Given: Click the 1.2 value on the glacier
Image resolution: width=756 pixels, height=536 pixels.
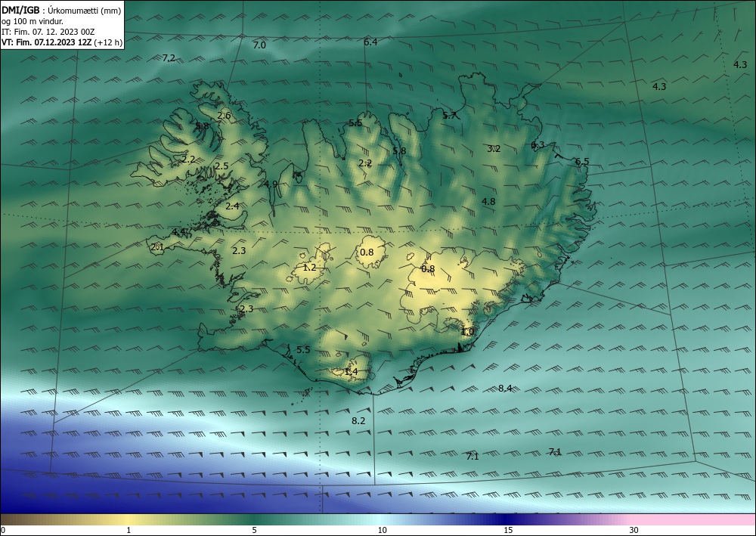Looking at the screenshot, I should (x=309, y=268).
